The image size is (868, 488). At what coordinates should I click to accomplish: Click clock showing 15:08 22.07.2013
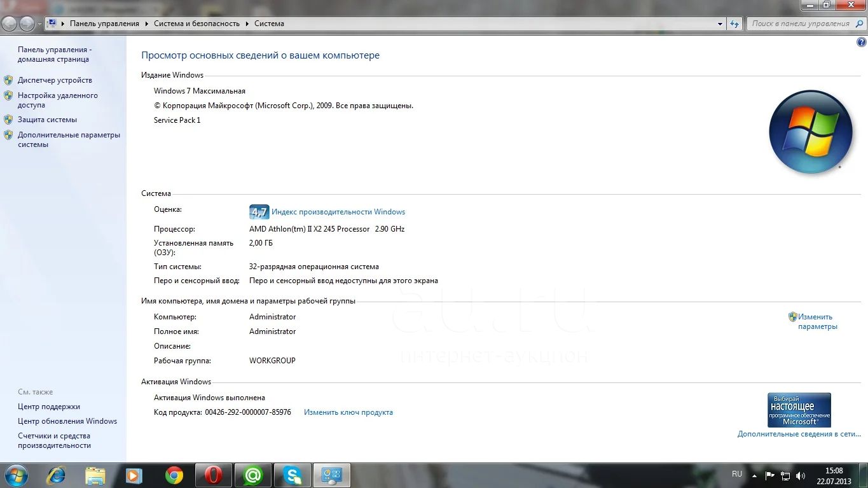834,475
